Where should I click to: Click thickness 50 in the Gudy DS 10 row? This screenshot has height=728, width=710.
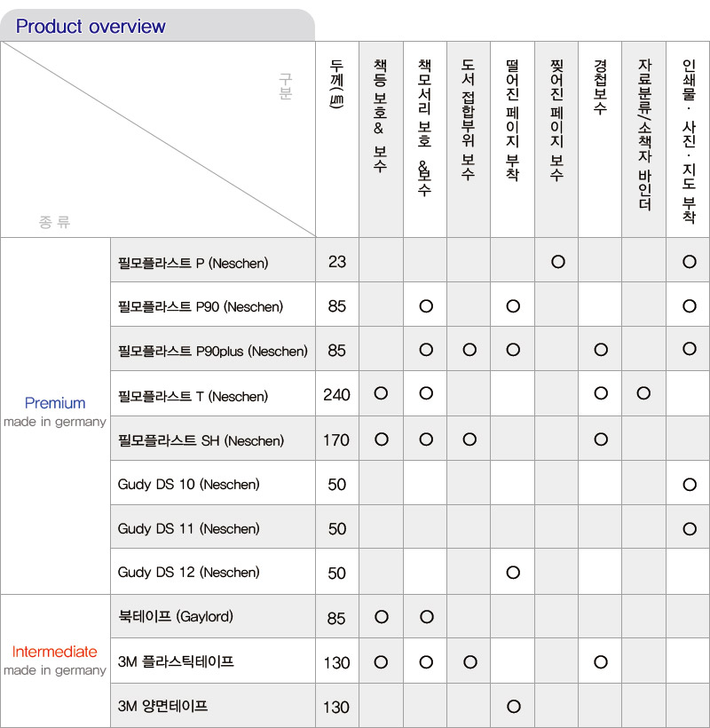337,485
